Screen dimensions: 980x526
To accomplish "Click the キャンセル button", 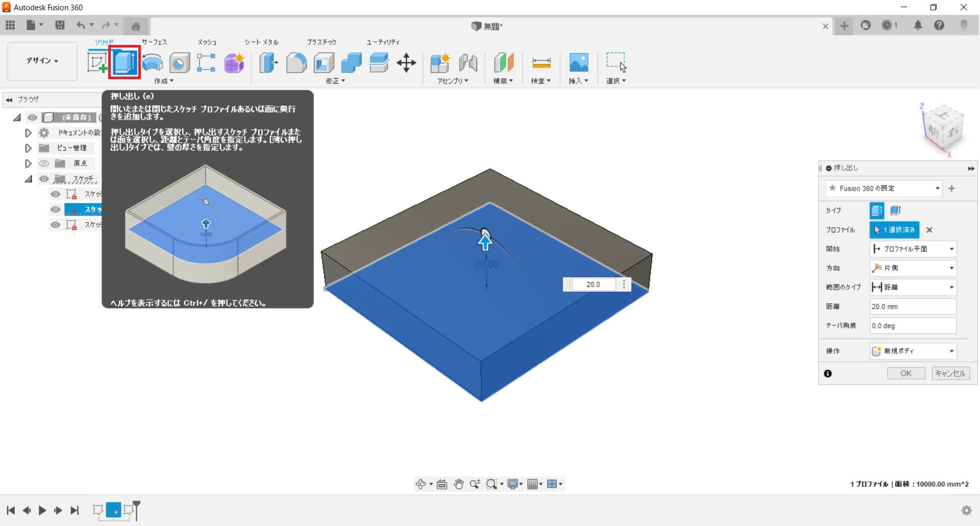I will click(x=950, y=373).
